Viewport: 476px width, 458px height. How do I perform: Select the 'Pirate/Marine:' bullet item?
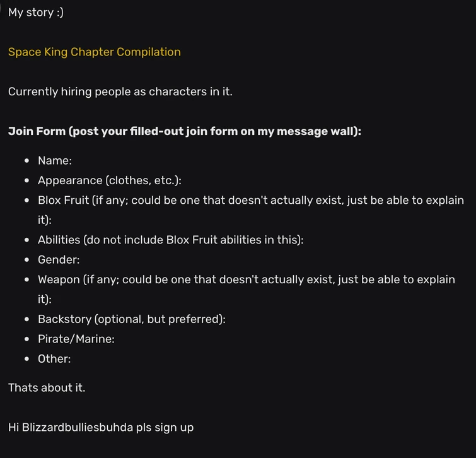[76, 339]
